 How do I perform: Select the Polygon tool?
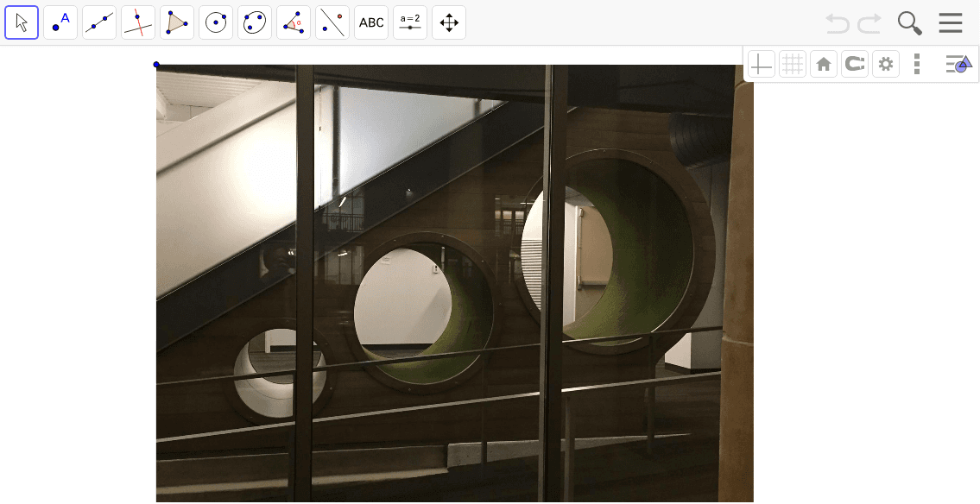[177, 22]
